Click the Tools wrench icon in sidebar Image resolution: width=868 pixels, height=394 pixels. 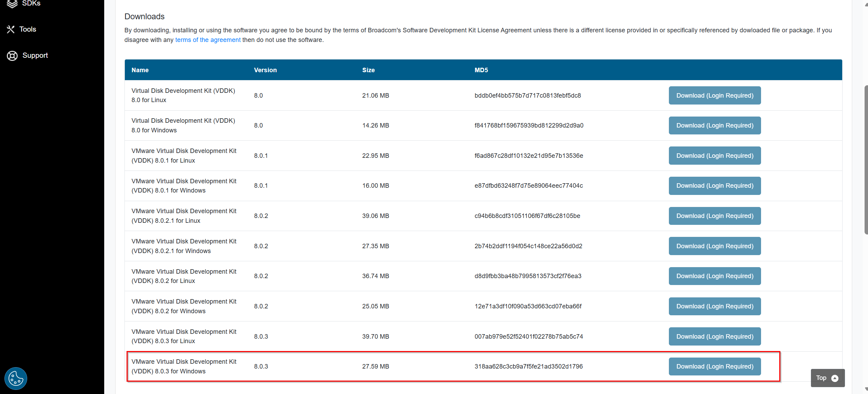click(x=11, y=30)
